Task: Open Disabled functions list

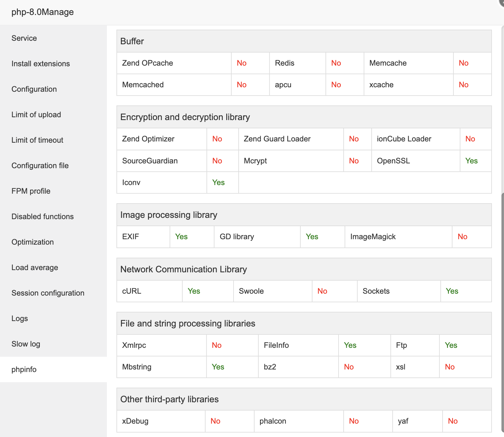Action: point(42,217)
